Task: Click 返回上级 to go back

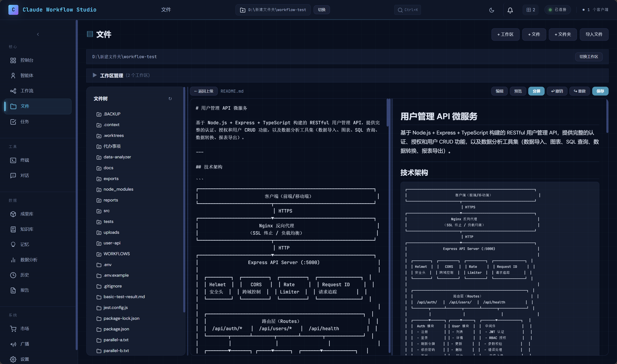Action: 204,91
